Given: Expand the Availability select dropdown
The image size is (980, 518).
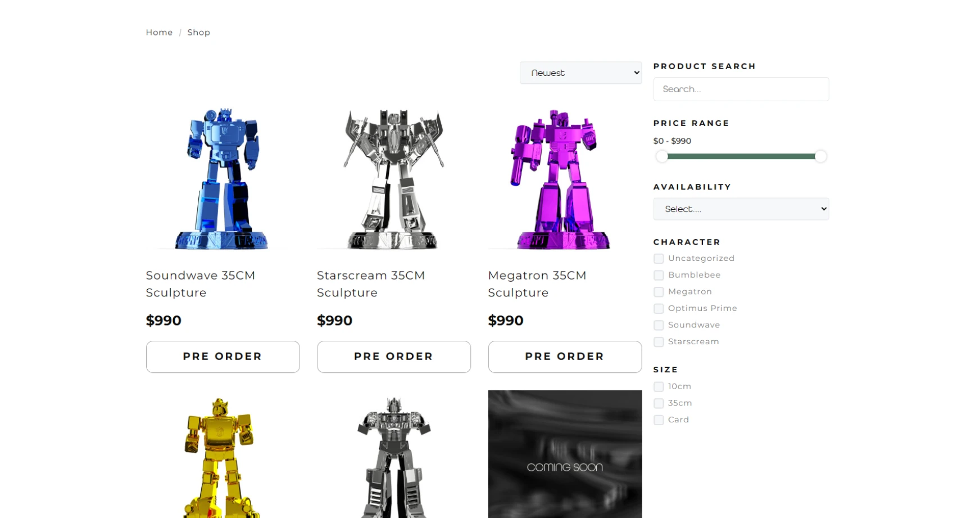Looking at the screenshot, I should [x=741, y=209].
